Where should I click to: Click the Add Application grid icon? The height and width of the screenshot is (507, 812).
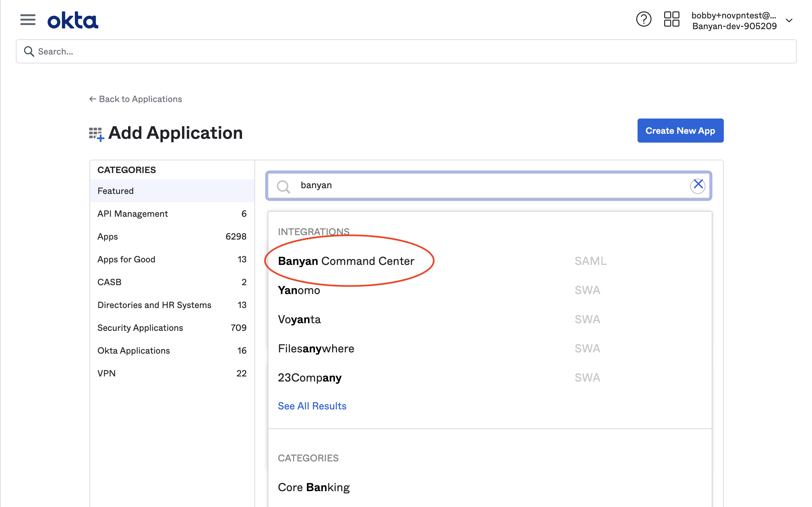tap(96, 134)
